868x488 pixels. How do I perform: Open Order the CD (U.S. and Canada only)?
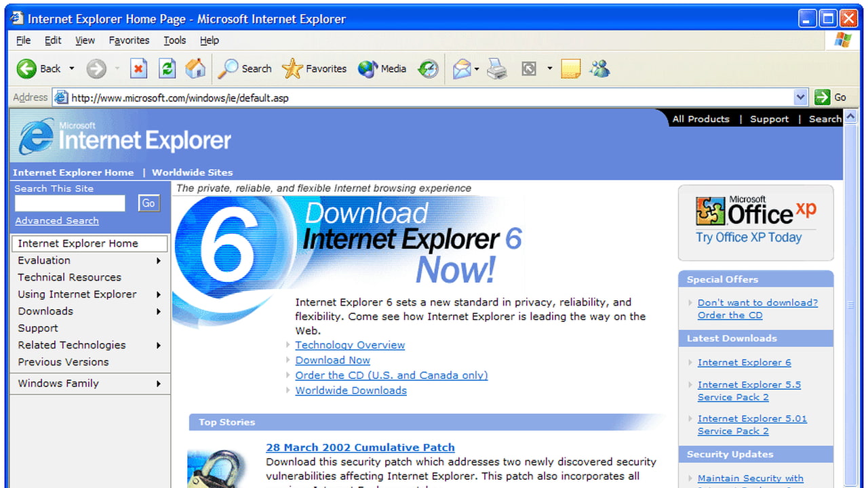[x=391, y=375]
